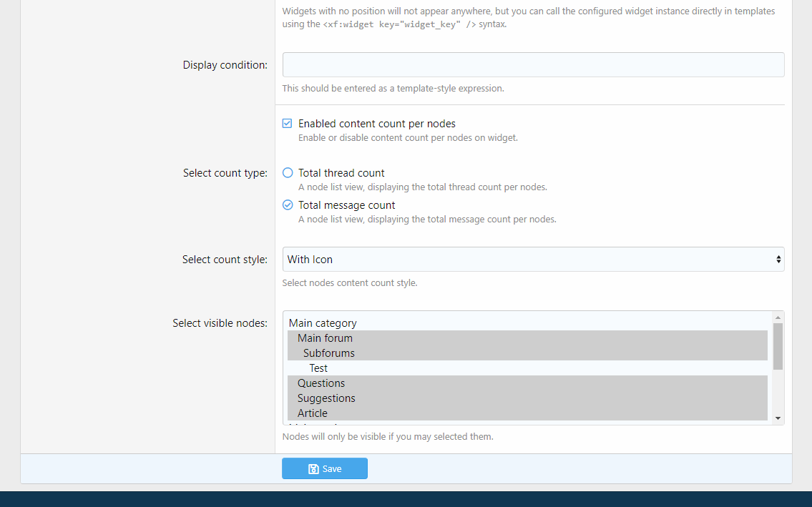This screenshot has width=812, height=507.
Task: Open the With Icon count style dropdown
Action: point(533,260)
